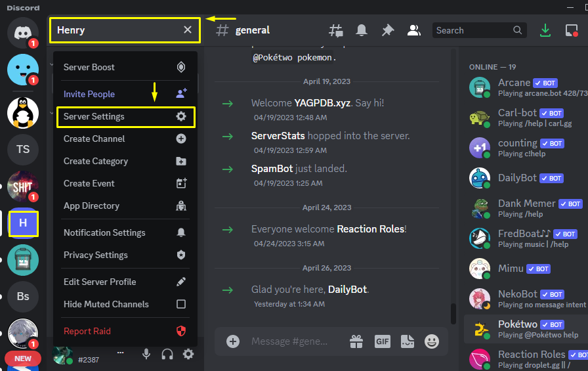Image resolution: width=588 pixels, height=371 pixels.
Task: Open User Settings gear
Action: click(x=188, y=354)
